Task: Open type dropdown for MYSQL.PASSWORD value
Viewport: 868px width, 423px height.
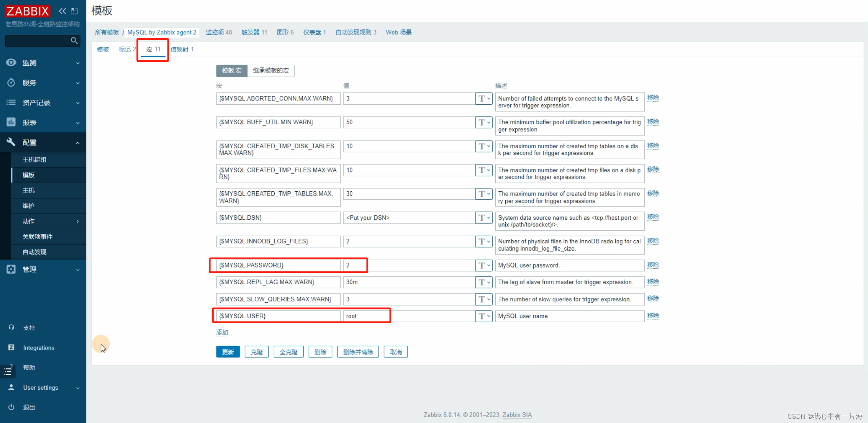Action: pyautogui.click(x=484, y=265)
